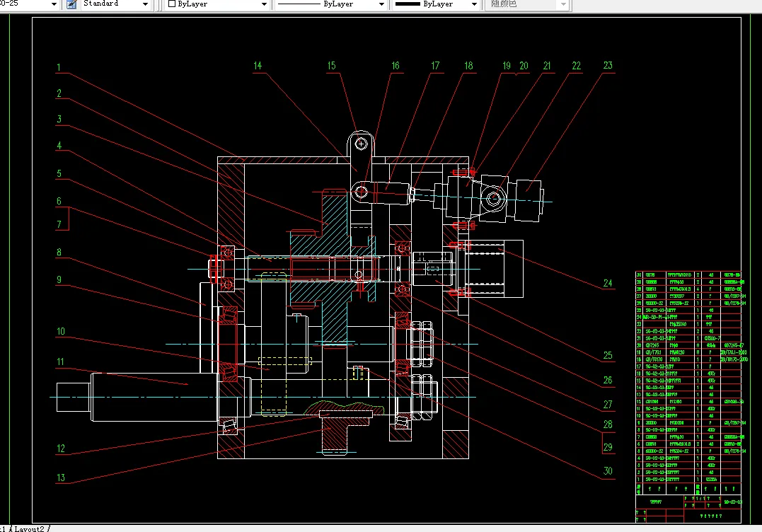Select part callout number 29

pos(608,447)
